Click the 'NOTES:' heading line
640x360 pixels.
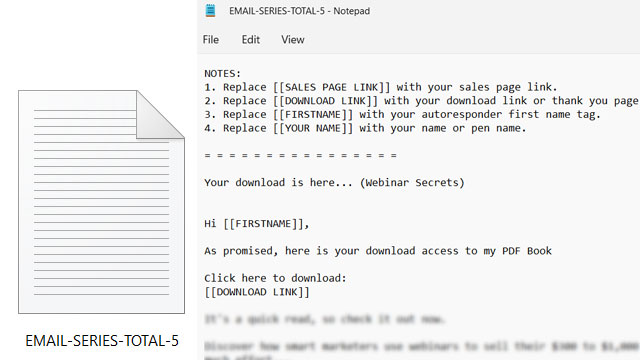222,73
